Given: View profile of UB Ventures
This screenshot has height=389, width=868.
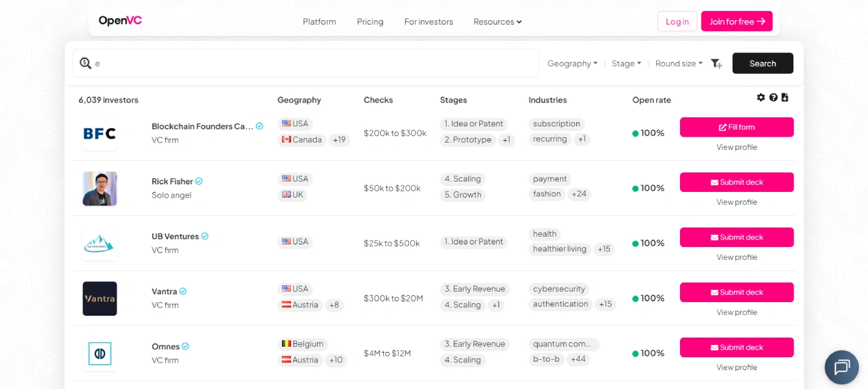Looking at the screenshot, I should pos(736,257).
